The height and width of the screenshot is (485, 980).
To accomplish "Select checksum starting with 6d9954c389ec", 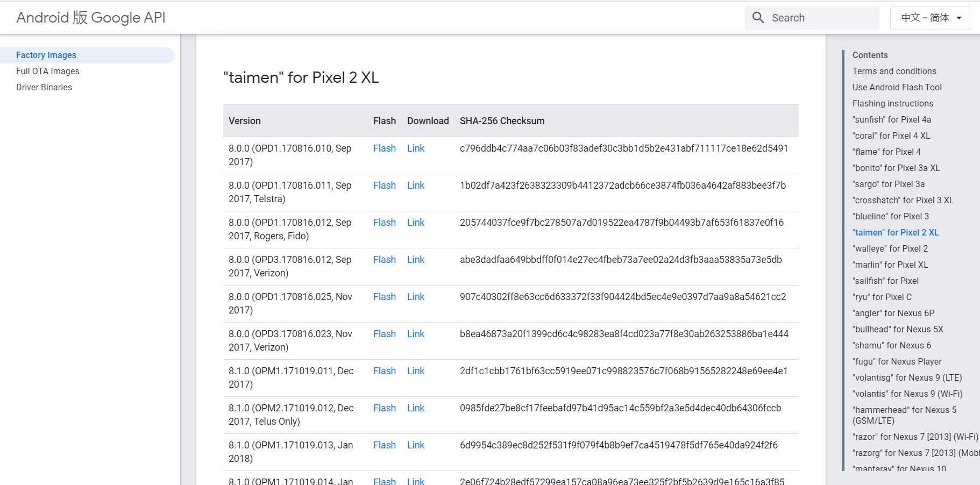I will coord(619,445).
